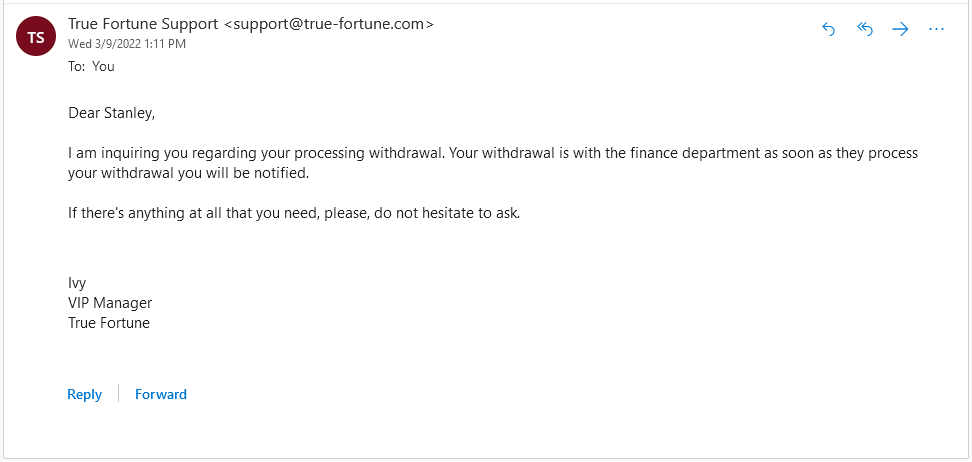Click the Reply All double-arrow icon

[x=865, y=29]
